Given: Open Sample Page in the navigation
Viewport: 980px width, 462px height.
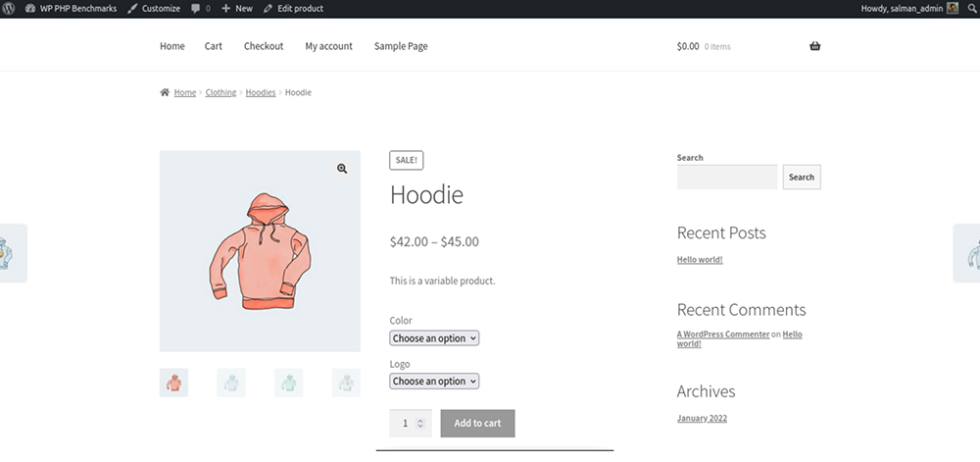Looking at the screenshot, I should (x=401, y=46).
